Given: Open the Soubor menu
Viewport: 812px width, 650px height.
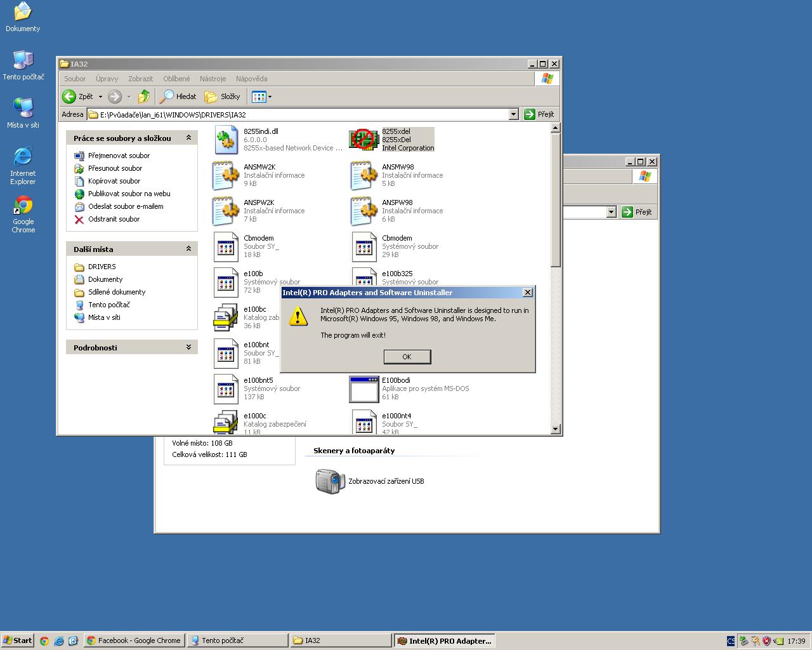Looking at the screenshot, I should pyautogui.click(x=75, y=79).
